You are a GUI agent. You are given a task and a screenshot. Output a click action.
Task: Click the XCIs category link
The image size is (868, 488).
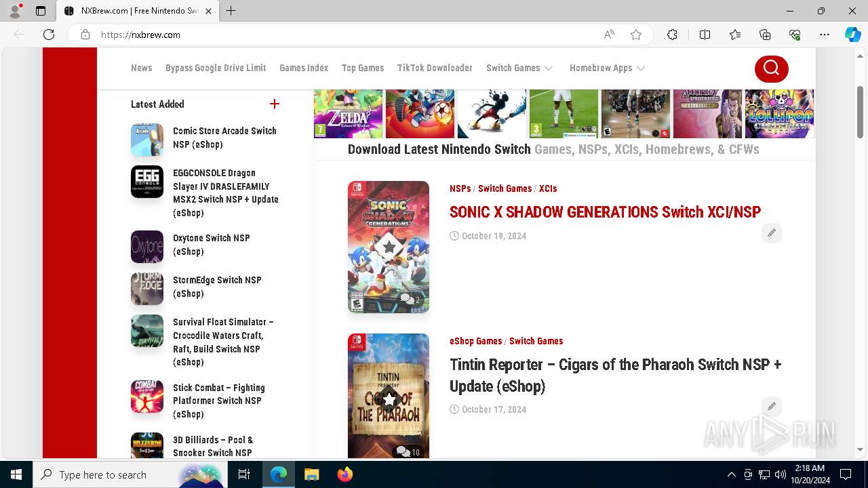point(548,188)
